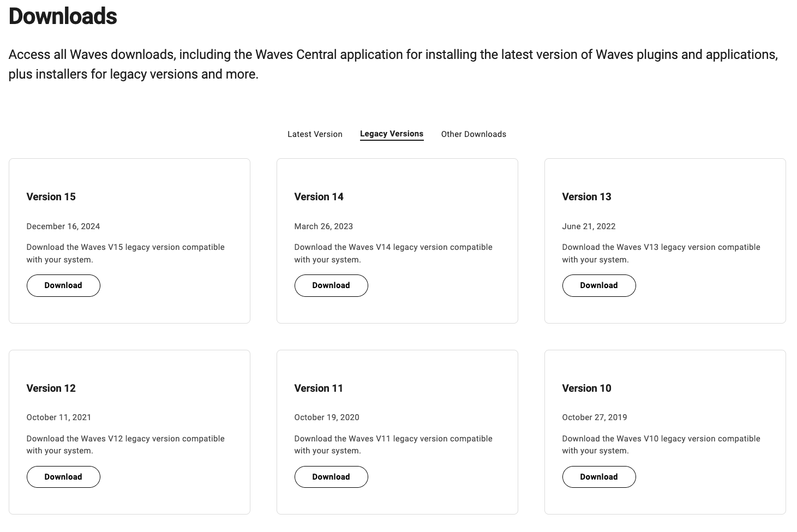This screenshot has width=797, height=532.
Task: Click the Version 13 card heading
Action: (586, 197)
